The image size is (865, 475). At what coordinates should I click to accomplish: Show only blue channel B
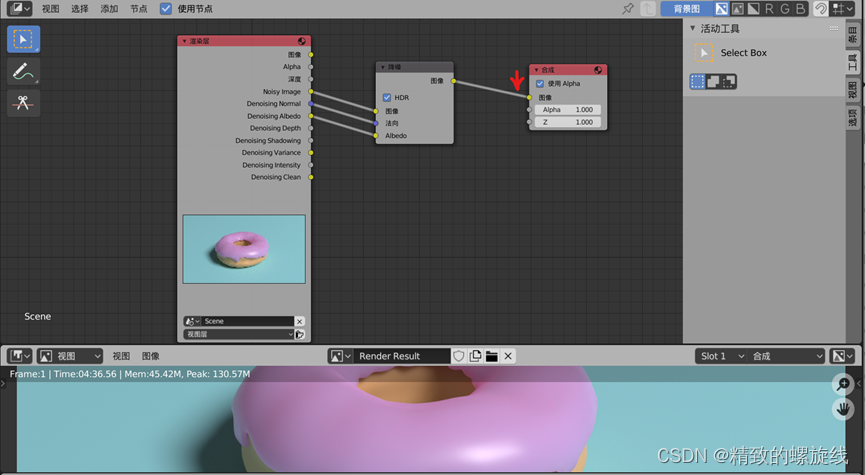coord(800,8)
